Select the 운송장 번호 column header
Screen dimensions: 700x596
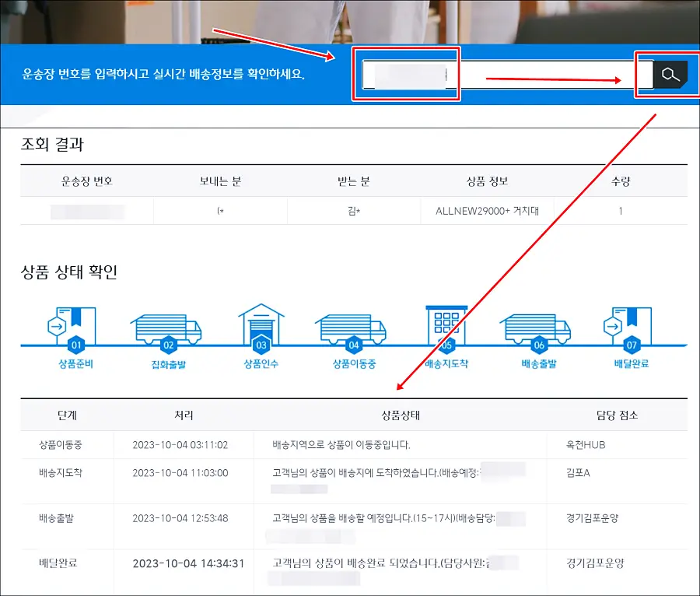[86, 181]
